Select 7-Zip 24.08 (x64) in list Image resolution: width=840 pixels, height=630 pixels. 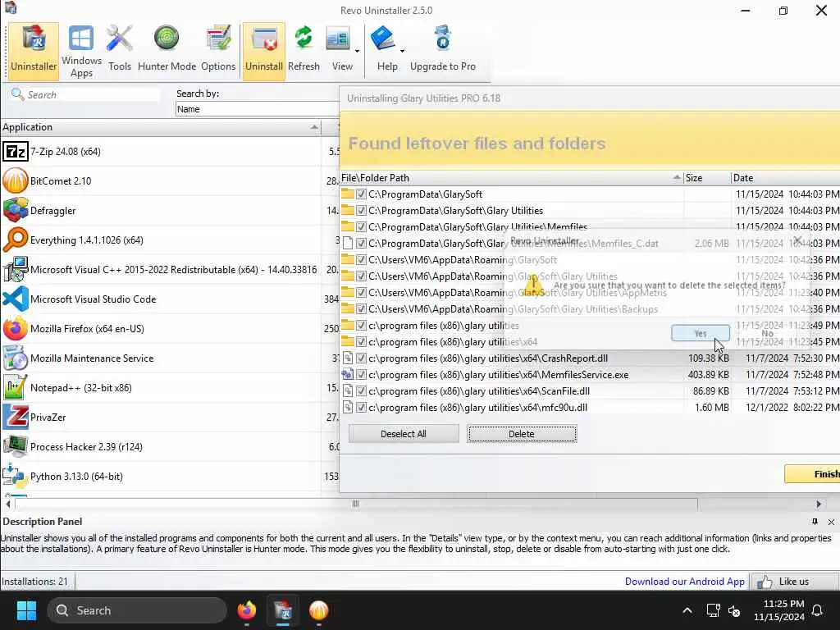(161, 152)
